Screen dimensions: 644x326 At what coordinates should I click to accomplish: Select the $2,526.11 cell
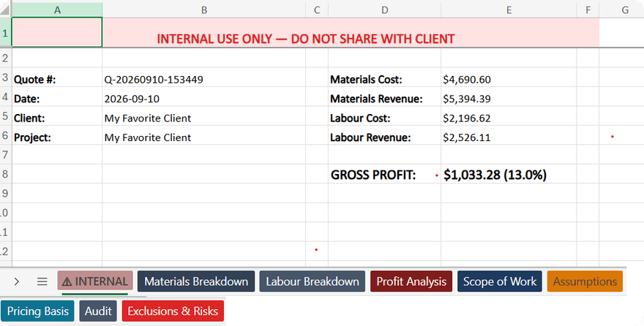tap(509, 136)
